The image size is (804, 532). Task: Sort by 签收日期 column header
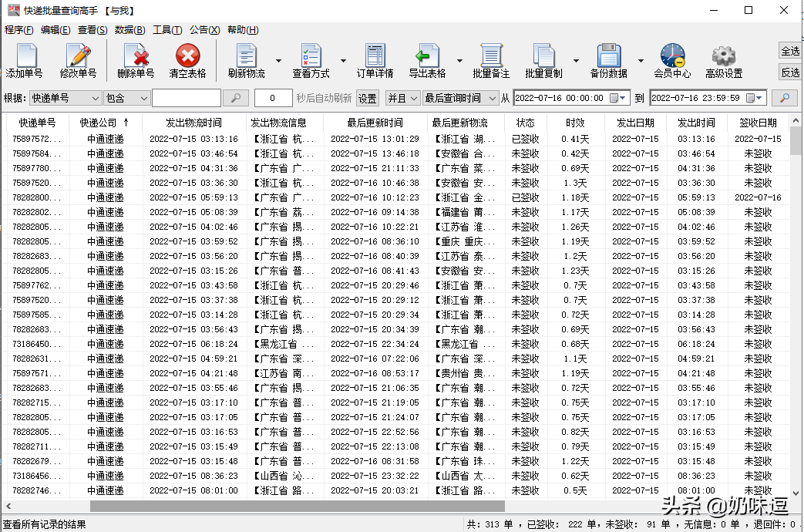point(758,123)
